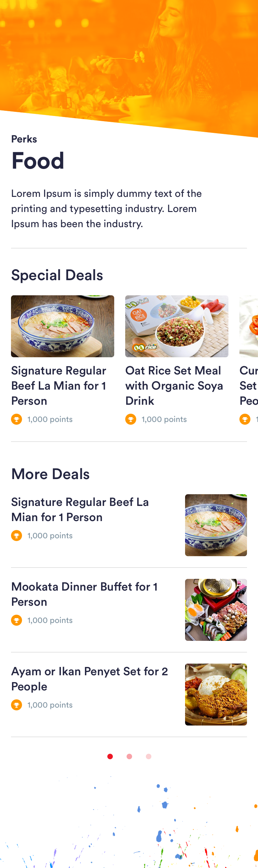The width and height of the screenshot is (258, 868).
Task: Click trophy icon beside Ayam Penyet points
Action: [17, 705]
